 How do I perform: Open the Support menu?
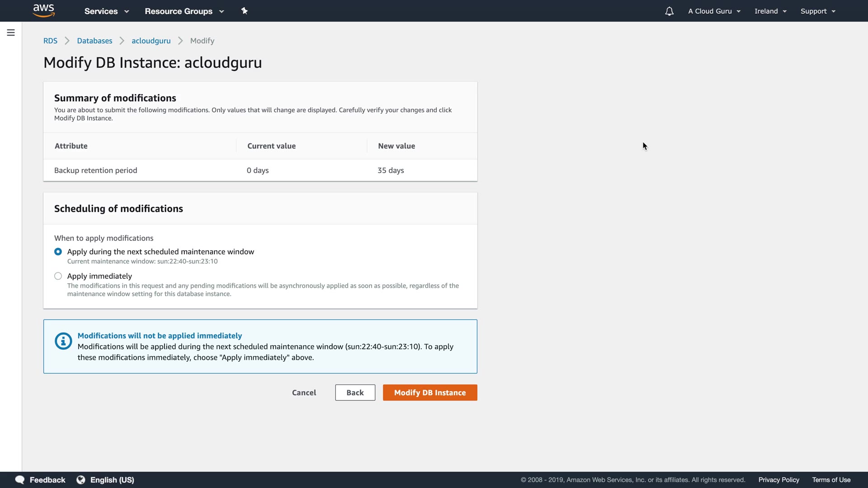(x=817, y=11)
